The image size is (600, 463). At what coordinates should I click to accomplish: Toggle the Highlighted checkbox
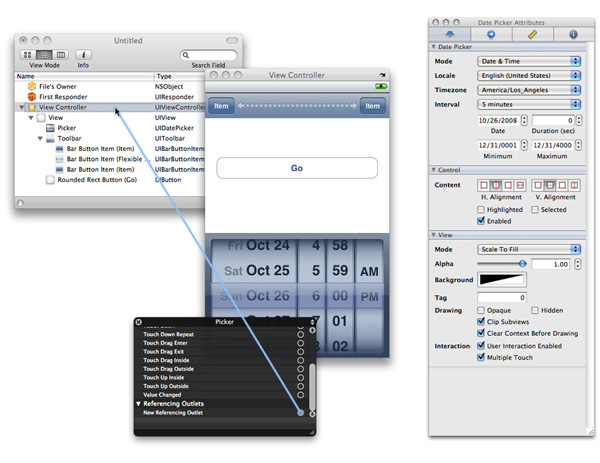(481, 210)
